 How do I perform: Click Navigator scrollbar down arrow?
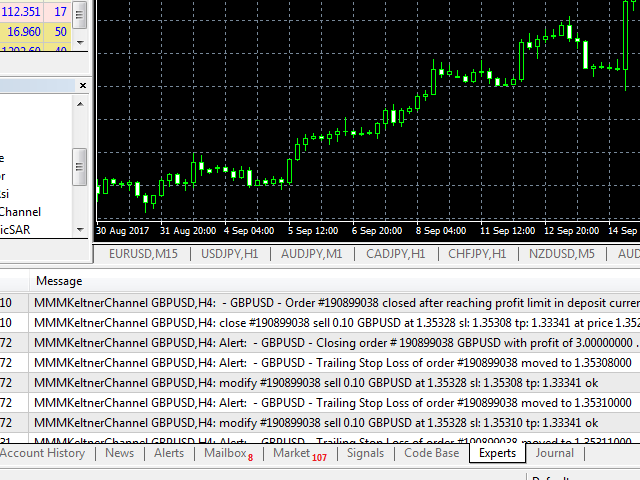[x=80, y=230]
